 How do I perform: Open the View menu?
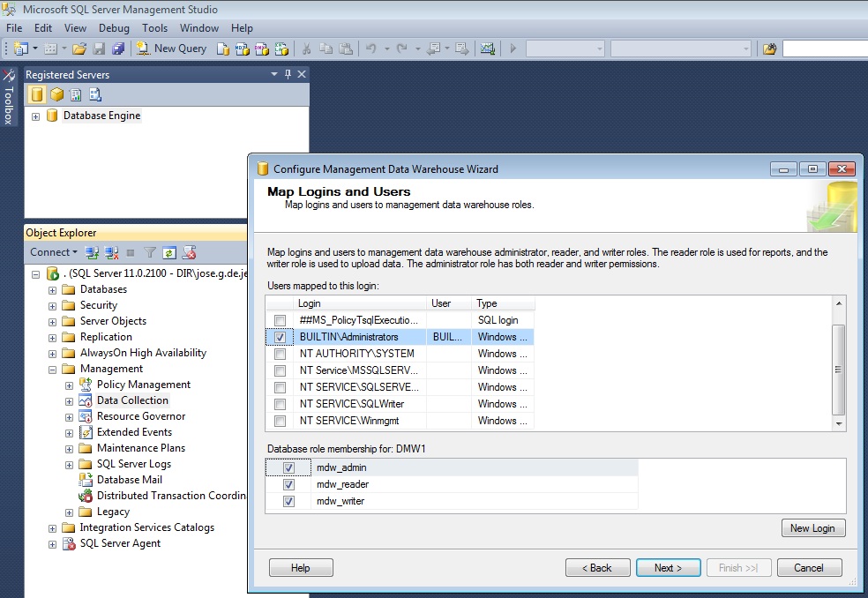tap(75, 28)
